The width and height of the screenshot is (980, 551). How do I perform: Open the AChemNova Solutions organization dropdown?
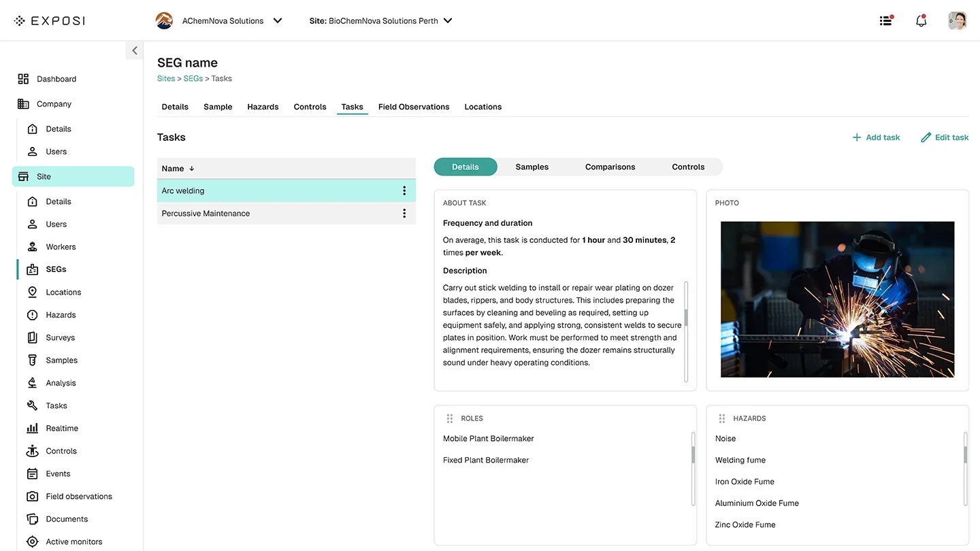[278, 20]
